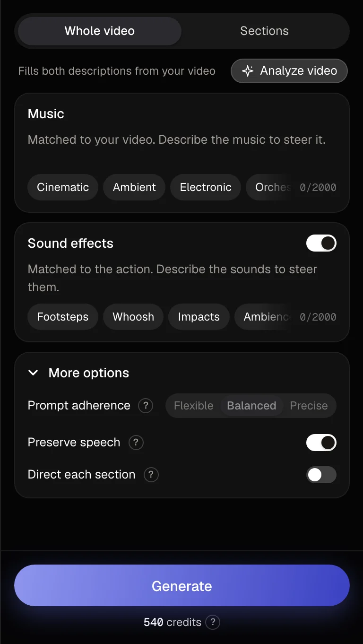The image size is (363, 644).
Task: Set prompt adherence to Precise
Action: tap(309, 406)
